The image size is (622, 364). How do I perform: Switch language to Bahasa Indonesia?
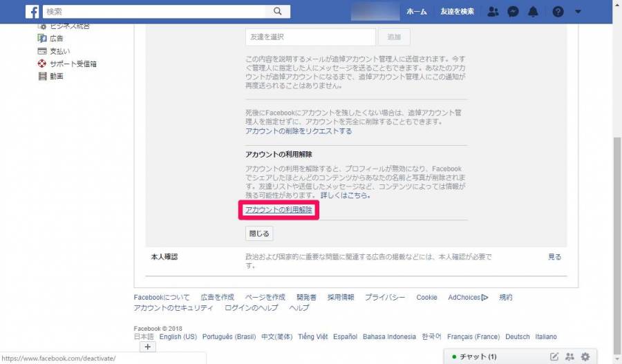[389, 336]
